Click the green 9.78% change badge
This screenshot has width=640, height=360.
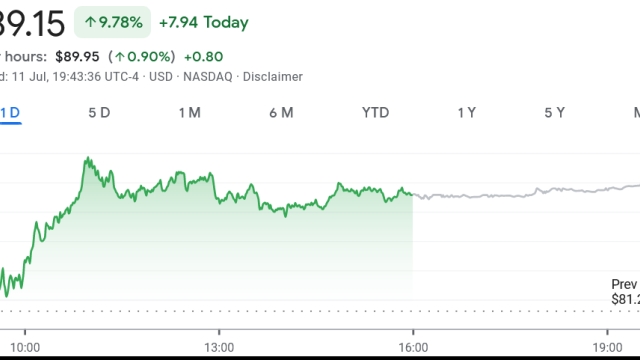(112, 22)
